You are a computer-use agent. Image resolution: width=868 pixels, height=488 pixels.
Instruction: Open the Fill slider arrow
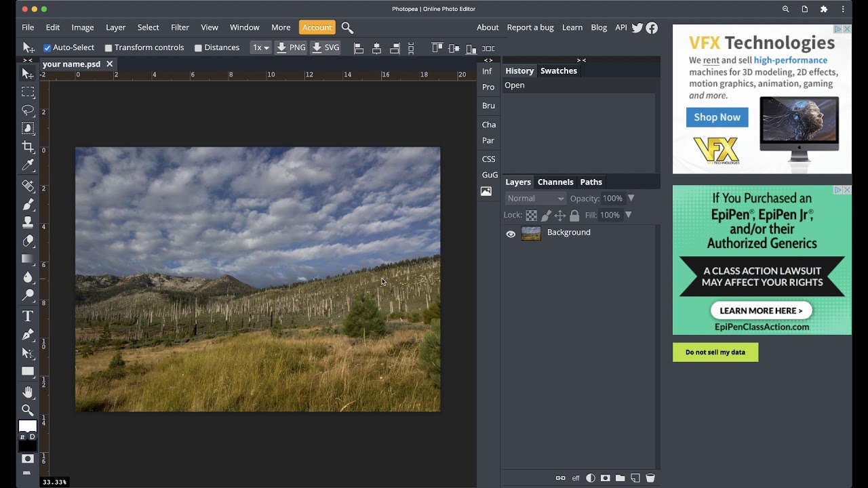(628, 215)
